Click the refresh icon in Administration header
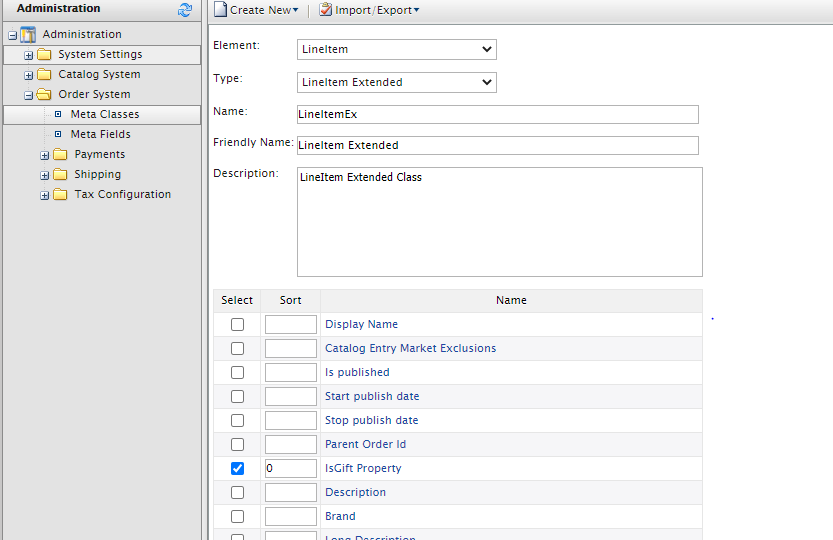Screen dimensions: 833x540 pyautogui.click(x=184, y=10)
